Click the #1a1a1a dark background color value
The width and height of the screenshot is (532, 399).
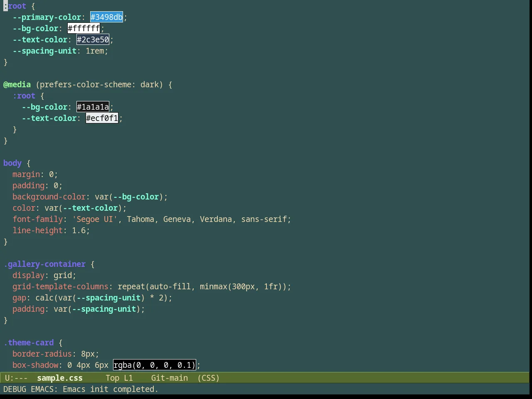pyautogui.click(x=93, y=107)
